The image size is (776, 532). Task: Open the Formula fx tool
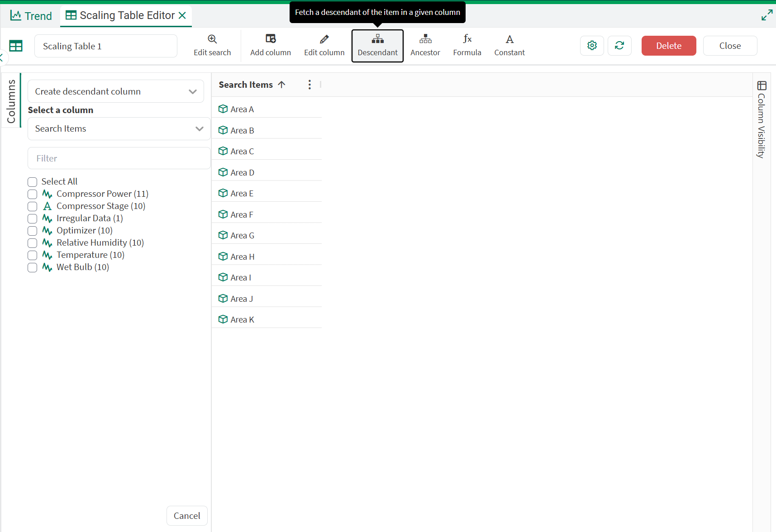[x=467, y=39]
